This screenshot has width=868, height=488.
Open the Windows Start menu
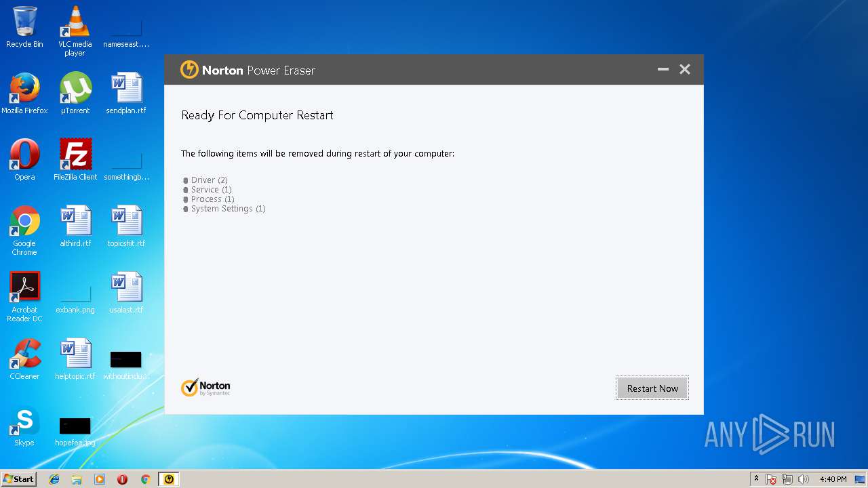18,479
